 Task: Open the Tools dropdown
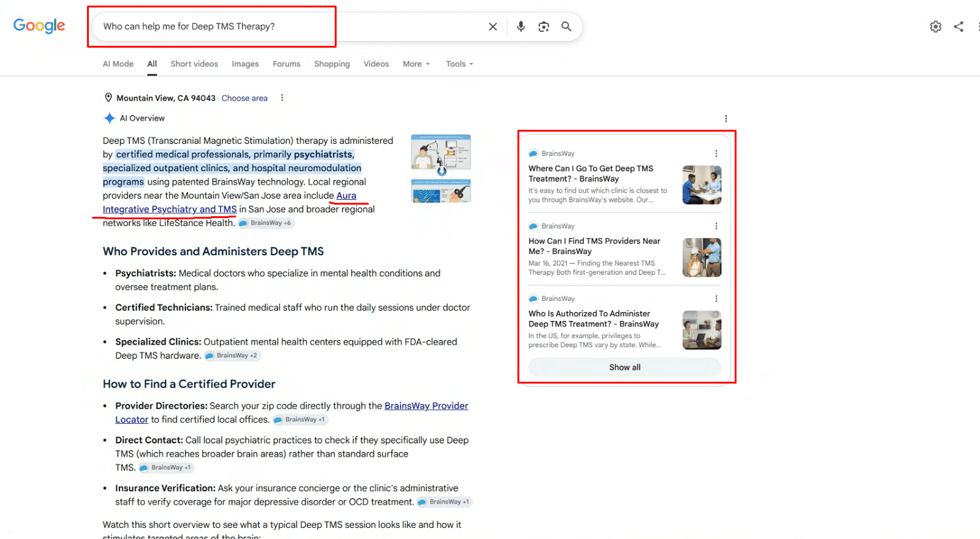pyautogui.click(x=459, y=64)
